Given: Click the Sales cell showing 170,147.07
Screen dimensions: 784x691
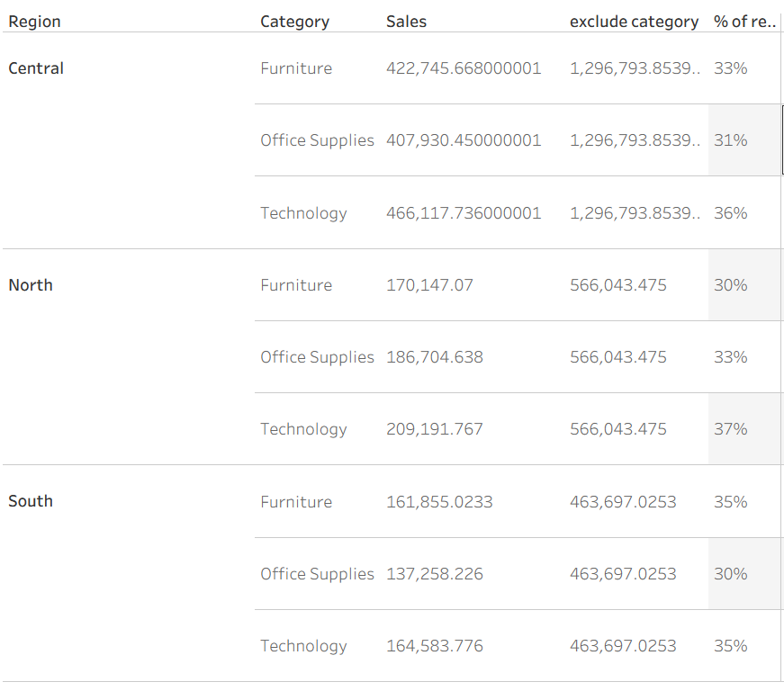Looking at the screenshot, I should click(429, 285).
